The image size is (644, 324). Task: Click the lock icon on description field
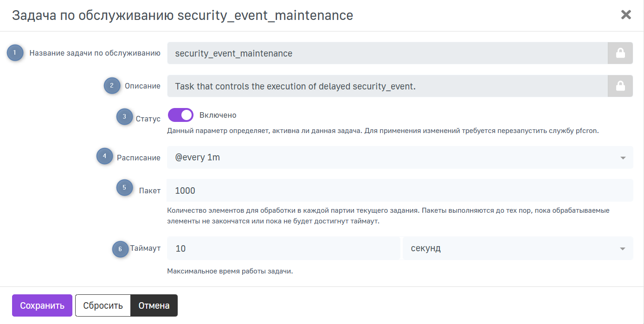click(x=620, y=86)
